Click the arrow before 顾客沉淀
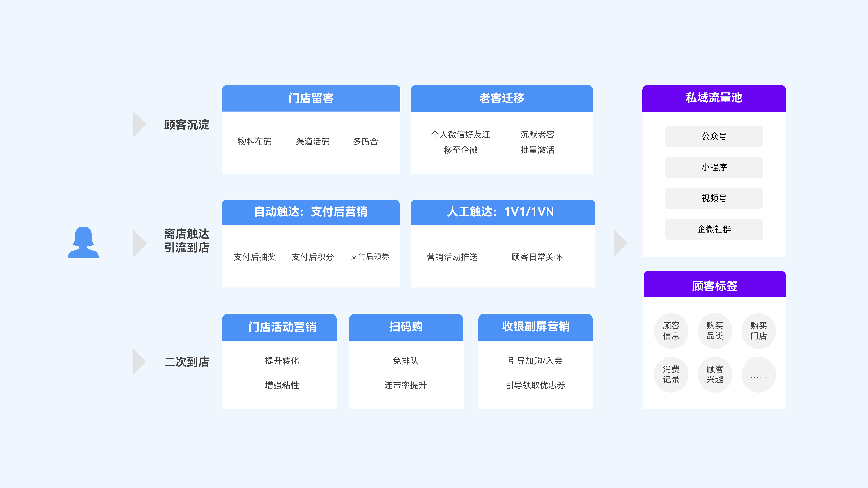This screenshot has height=488, width=868. click(139, 124)
